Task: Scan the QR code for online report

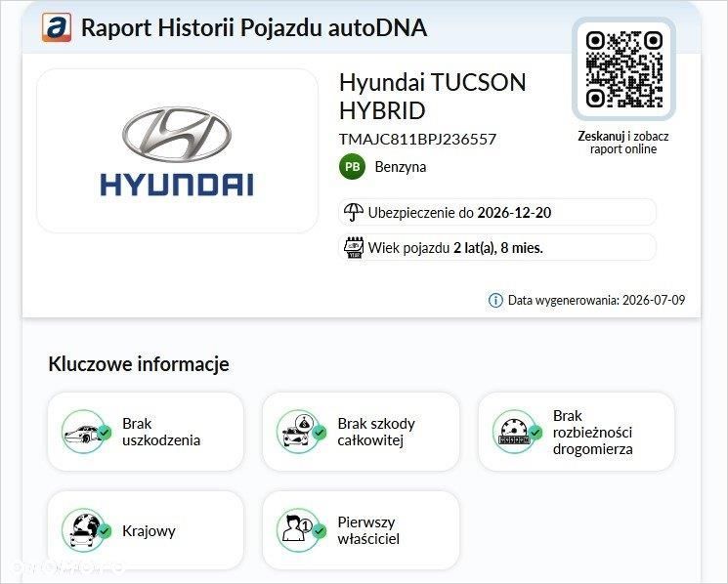Action: (x=623, y=69)
